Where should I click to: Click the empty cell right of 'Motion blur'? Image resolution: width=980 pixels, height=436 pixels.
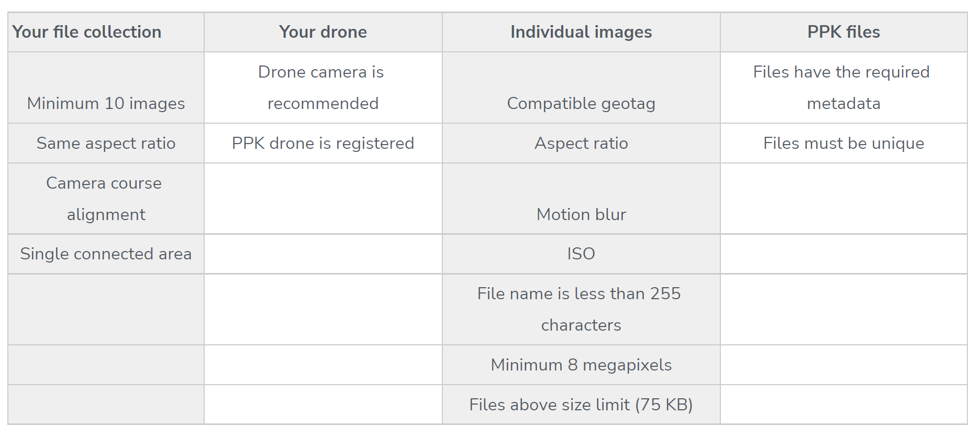click(843, 199)
